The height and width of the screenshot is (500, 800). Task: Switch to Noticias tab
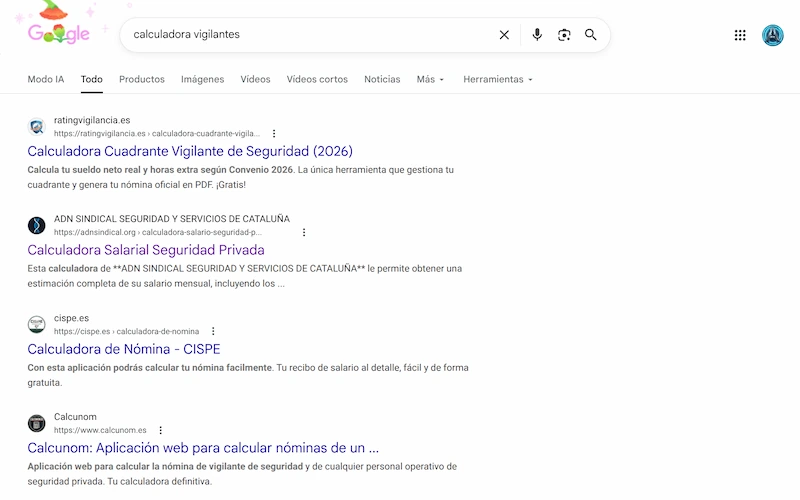382,80
